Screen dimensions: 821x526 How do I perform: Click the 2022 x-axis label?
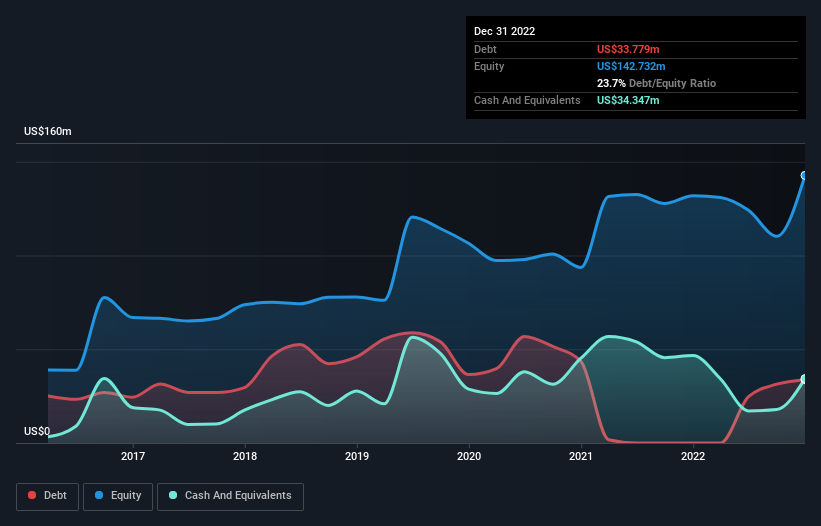point(693,456)
